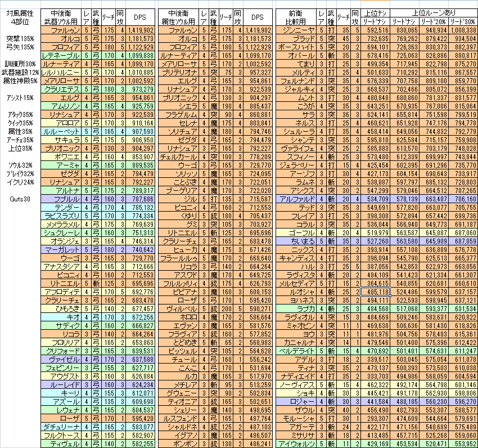Click the value 563,580 in ちいまる row
The height and width of the screenshot is (448, 478).
[404, 241]
